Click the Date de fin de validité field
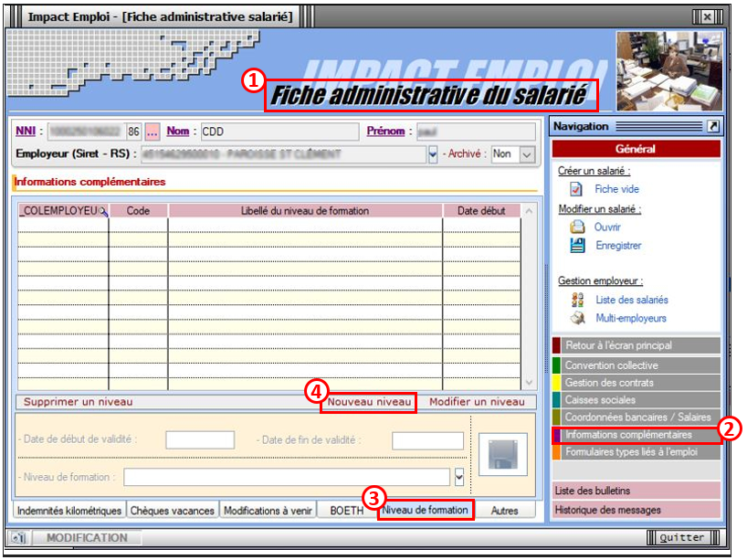The width and height of the screenshot is (747, 560). coord(427,440)
